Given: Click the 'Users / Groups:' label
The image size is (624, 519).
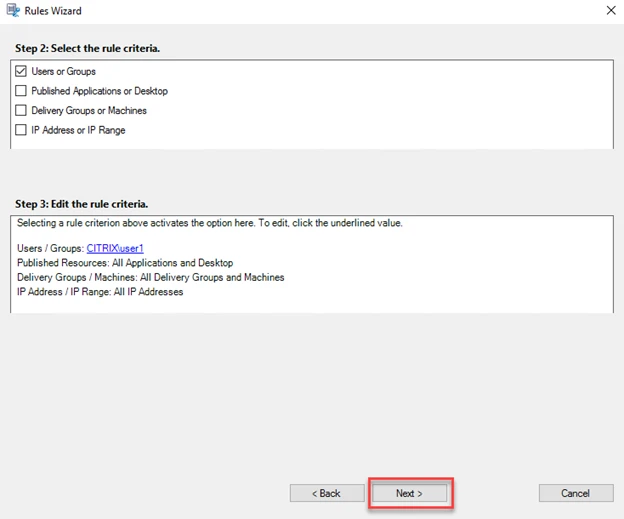Looking at the screenshot, I should pos(51,248).
